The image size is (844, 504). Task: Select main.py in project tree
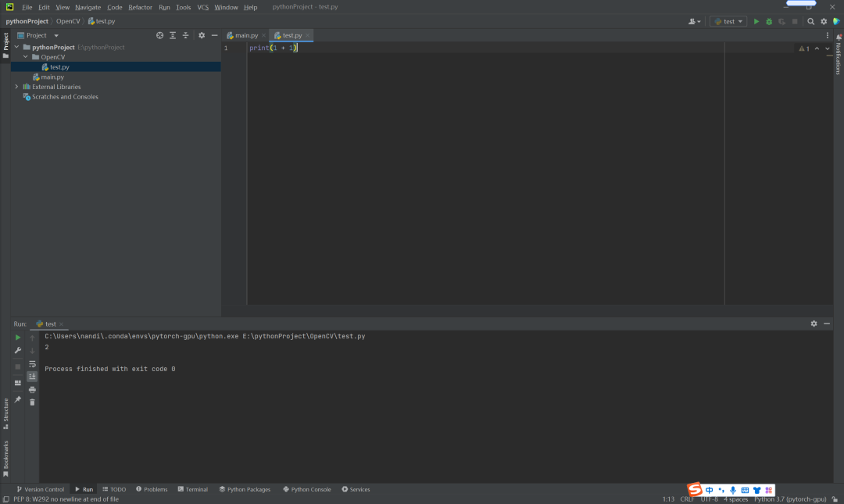pos(52,77)
